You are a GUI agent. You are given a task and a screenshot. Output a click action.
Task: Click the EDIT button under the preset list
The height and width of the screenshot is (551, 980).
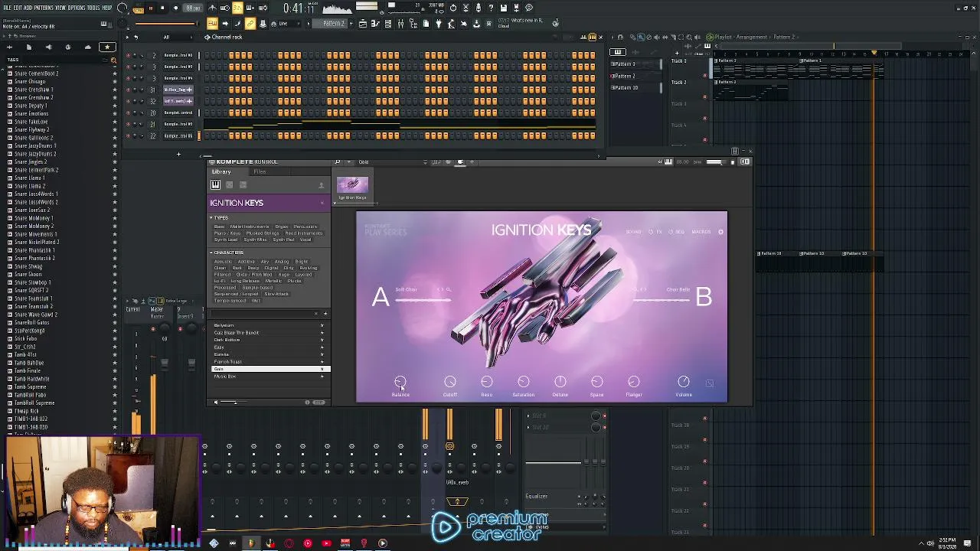coord(318,403)
